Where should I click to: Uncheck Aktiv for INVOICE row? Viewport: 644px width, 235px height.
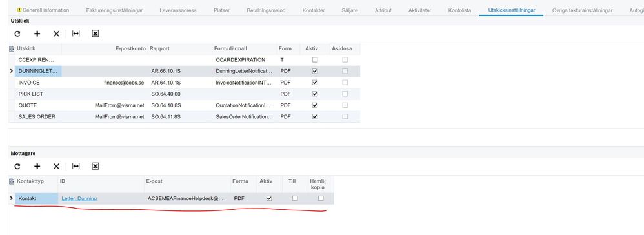(315, 82)
